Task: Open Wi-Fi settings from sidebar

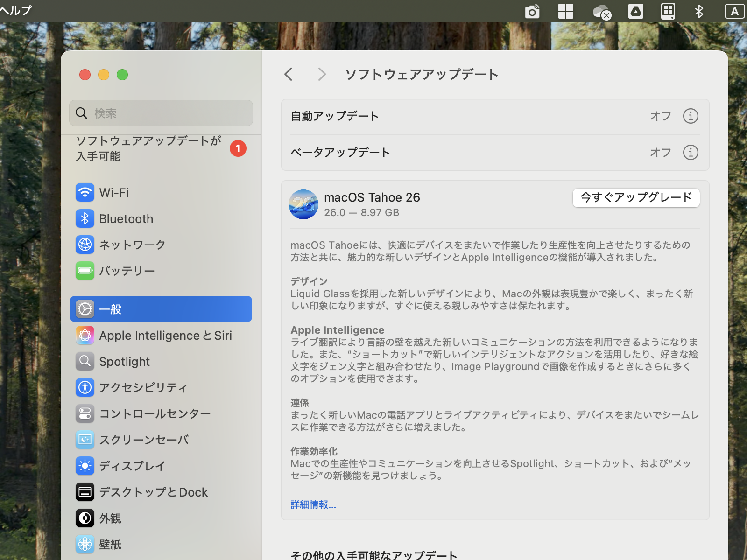Action: [114, 192]
